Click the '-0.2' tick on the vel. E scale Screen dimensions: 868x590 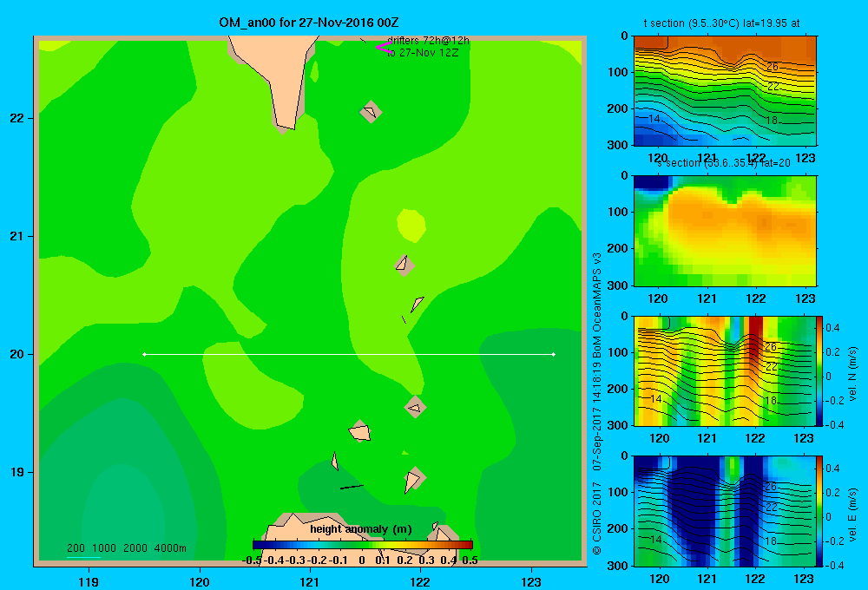[x=834, y=541]
